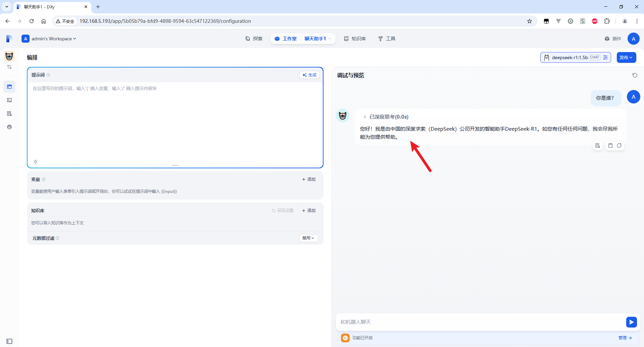The image size is (644, 347).
Task: Copy the assistant reply with the clipboard icon
Action: [x=610, y=145]
